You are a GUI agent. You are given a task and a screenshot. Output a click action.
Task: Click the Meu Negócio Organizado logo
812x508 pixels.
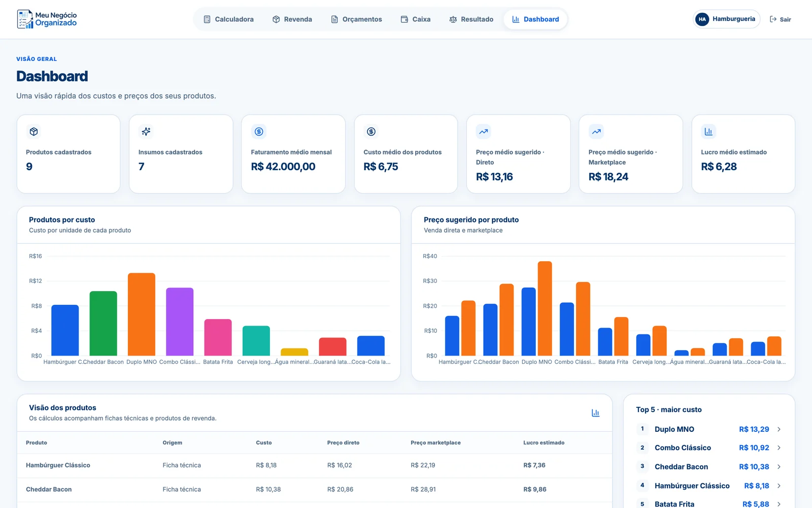47,19
